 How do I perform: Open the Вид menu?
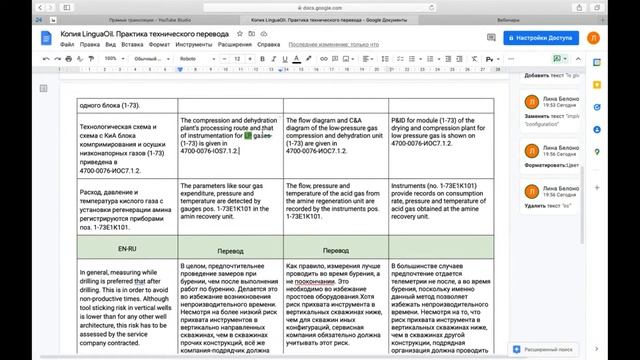[x=111, y=44]
